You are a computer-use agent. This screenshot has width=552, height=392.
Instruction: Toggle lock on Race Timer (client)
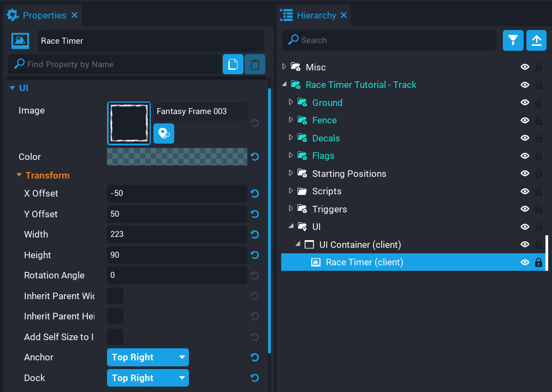[x=538, y=263]
